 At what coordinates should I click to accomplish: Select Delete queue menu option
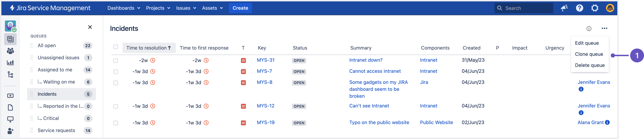589,65
